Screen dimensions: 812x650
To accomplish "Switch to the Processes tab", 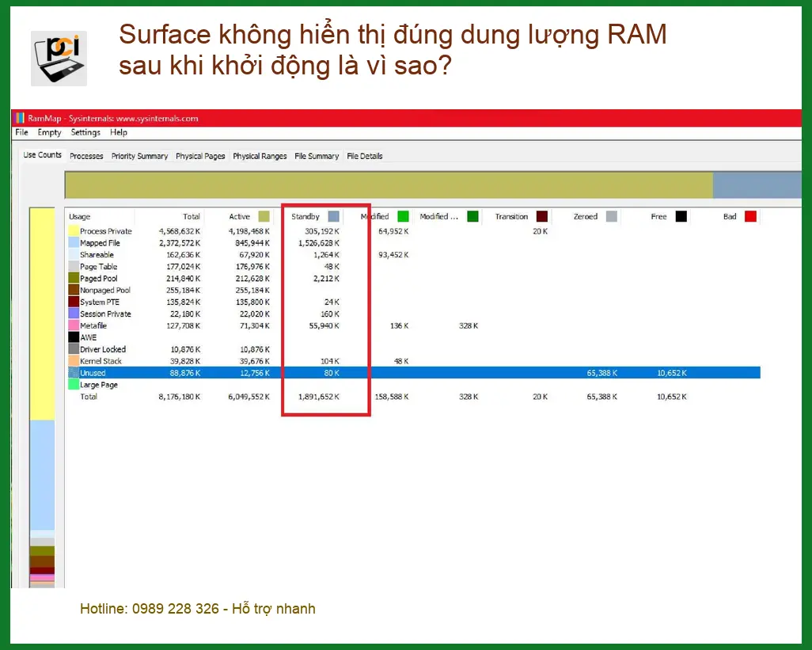I will coord(86,156).
